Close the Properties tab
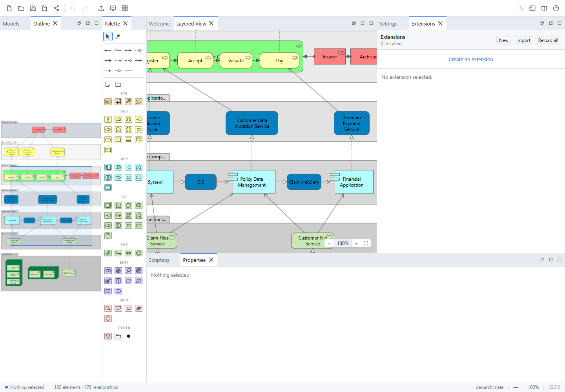Screen dimensions: 565x392 pyautogui.click(x=211, y=260)
